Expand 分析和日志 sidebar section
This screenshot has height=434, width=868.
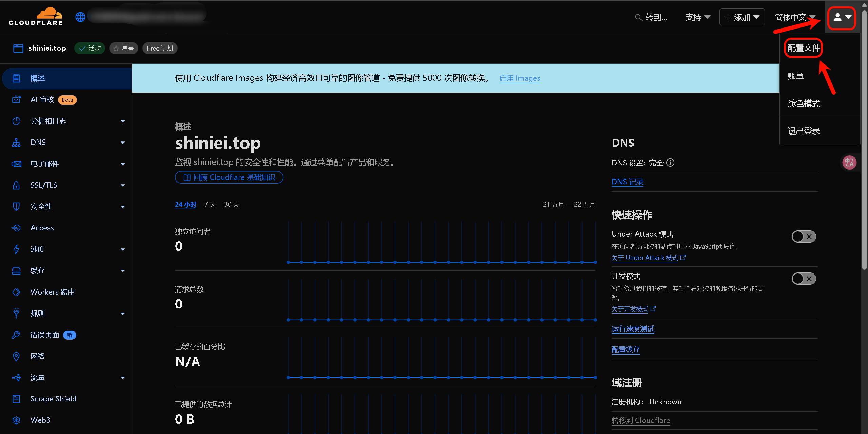(123, 121)
